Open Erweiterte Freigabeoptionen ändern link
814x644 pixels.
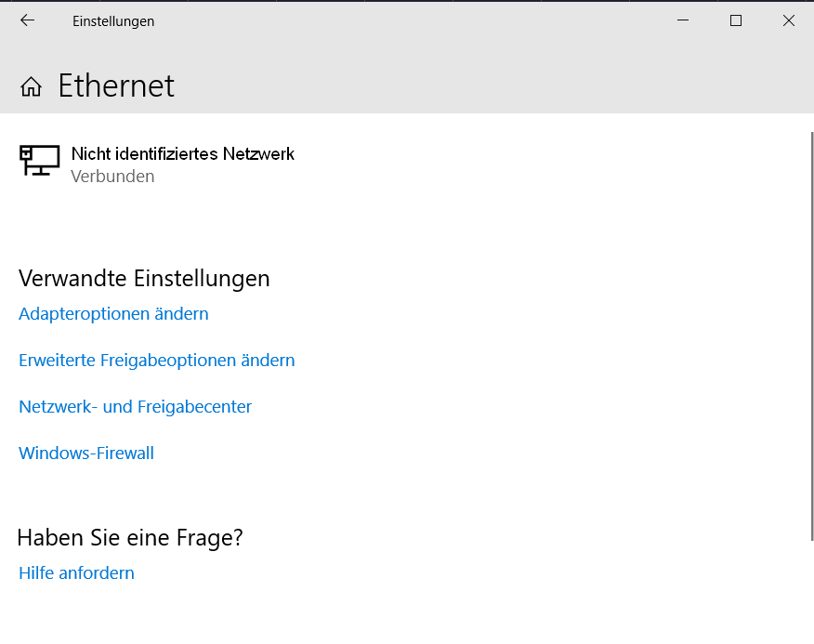pos(157,360)
